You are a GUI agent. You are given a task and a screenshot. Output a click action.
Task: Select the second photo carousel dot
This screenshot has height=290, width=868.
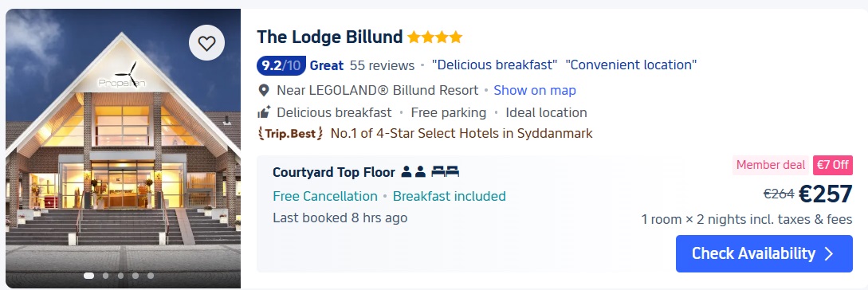106,276
